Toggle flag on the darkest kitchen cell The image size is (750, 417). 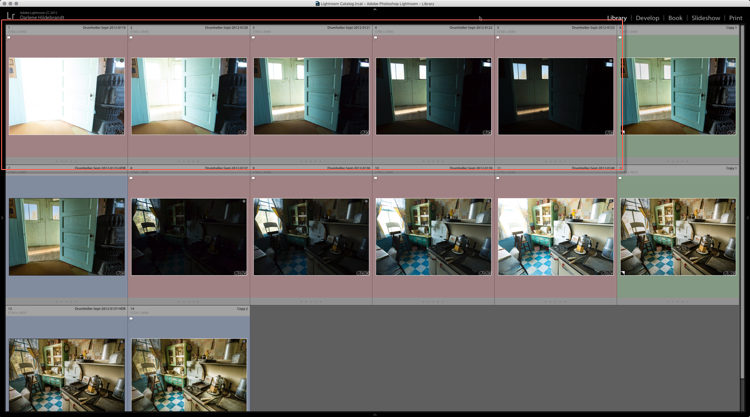(131, 178)
